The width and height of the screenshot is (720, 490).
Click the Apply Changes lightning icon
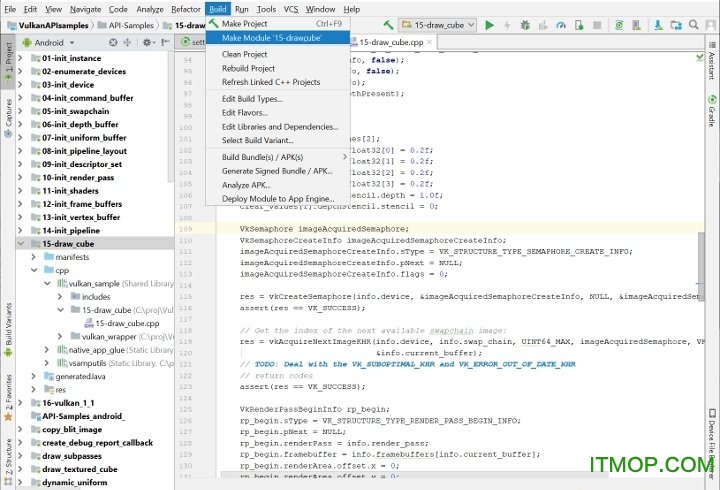(x=507, y=25)
